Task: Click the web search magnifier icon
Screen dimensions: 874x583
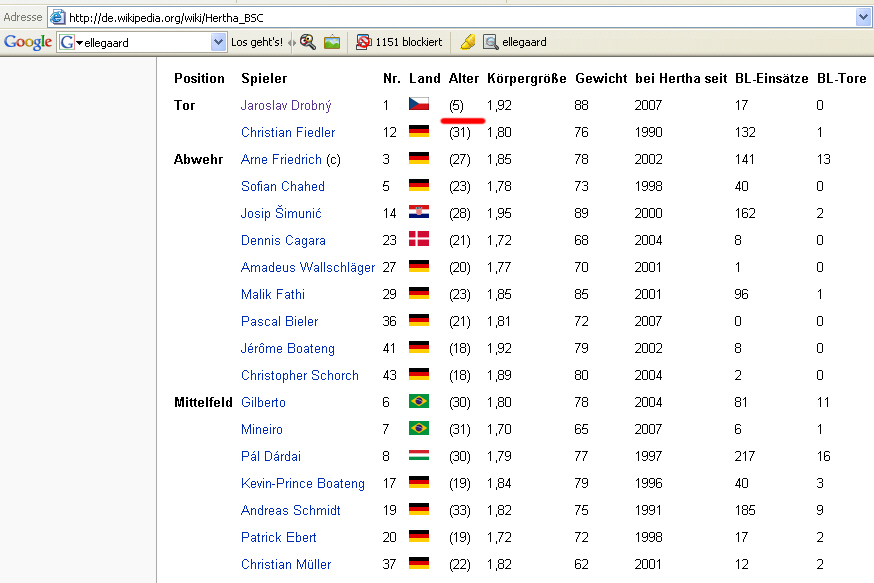Action: 308,42
